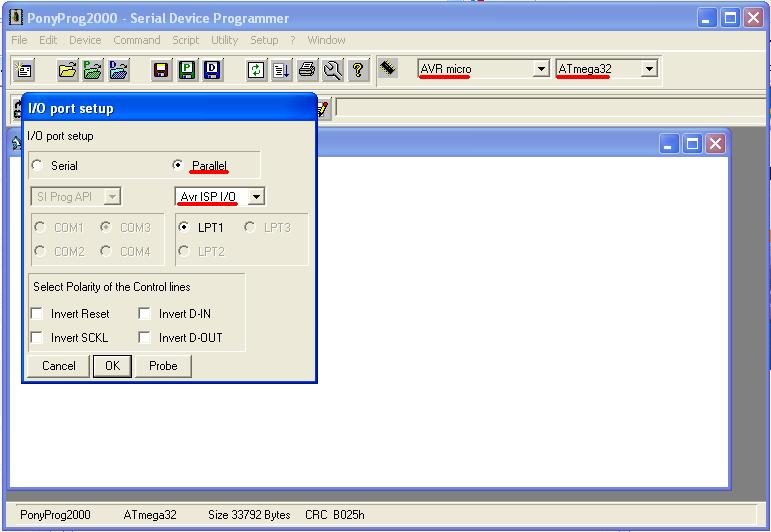Click the script list toolbar icon
771x532 pixels.
pyautogui.click(x=281, y=70)
